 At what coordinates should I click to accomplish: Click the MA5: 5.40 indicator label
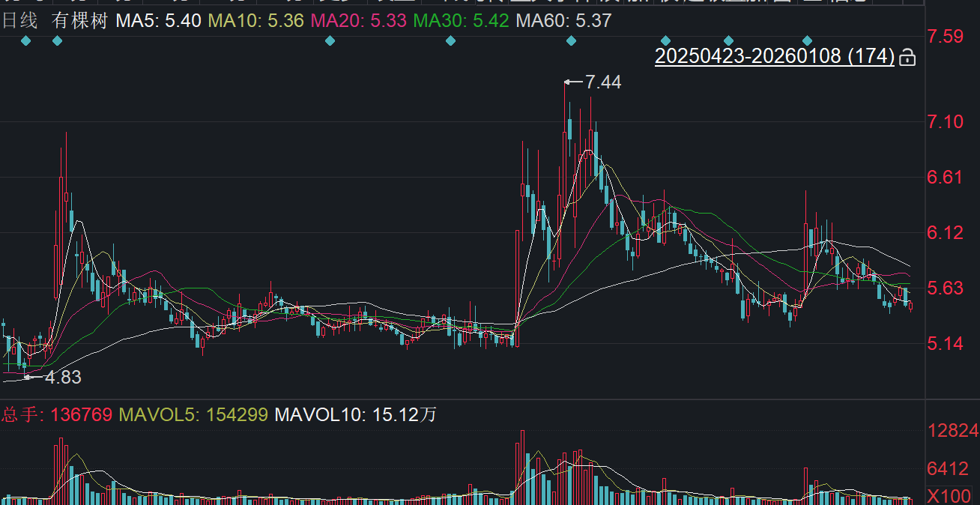[x=158, y=20]
